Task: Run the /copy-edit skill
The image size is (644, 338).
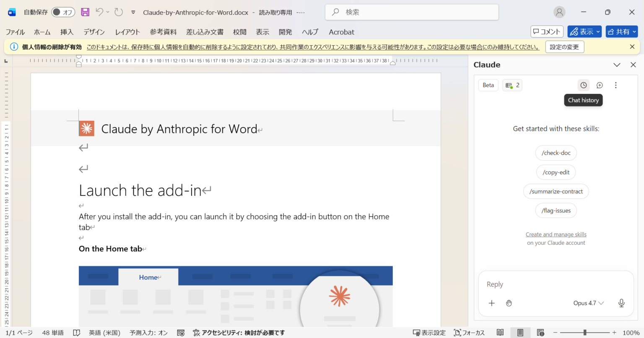Action: 556,172
